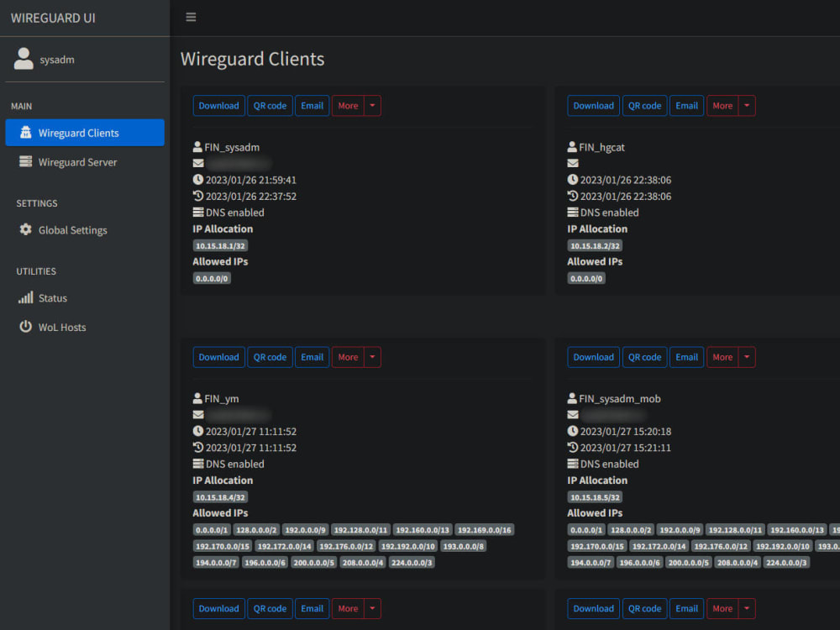Show the QR code for FIN_hgcat
This screenshot has height=630, width=840.
(x=644, y=105)
